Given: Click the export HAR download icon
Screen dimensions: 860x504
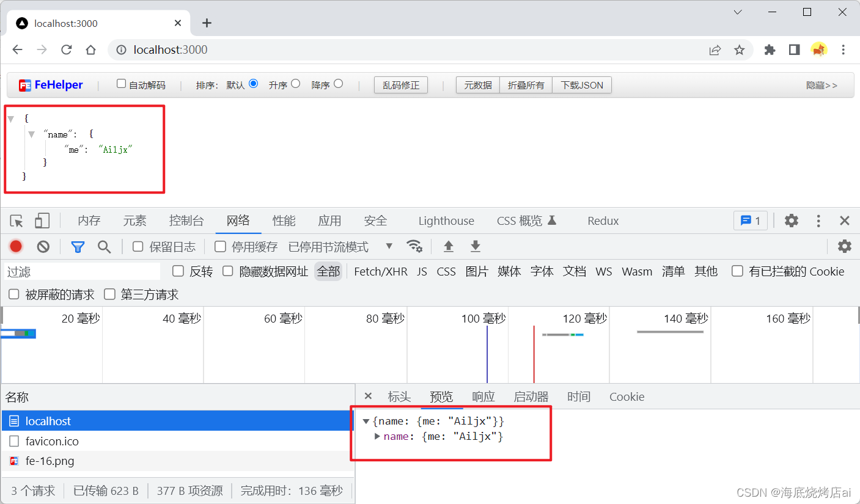Looking at the screenshot, I should [x=476, y=247].
